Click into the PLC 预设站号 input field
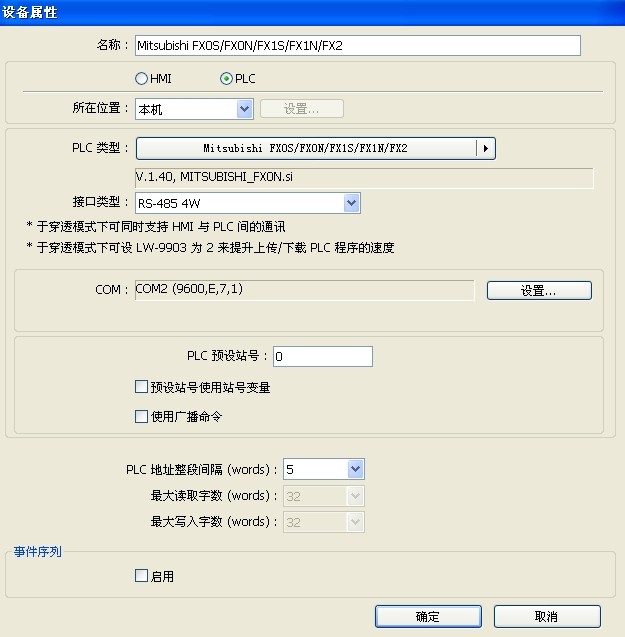625x637 pixels. [323, 356]
